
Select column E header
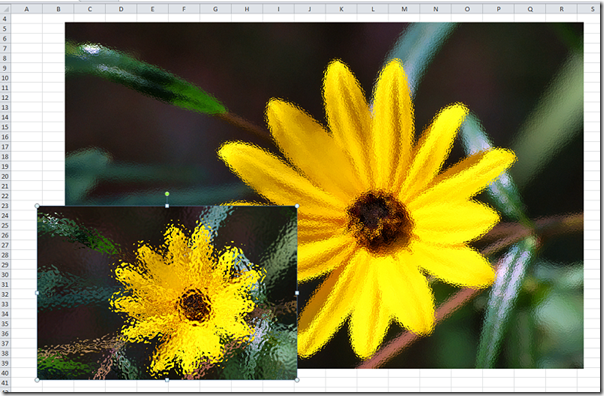[x=153, y=9]
